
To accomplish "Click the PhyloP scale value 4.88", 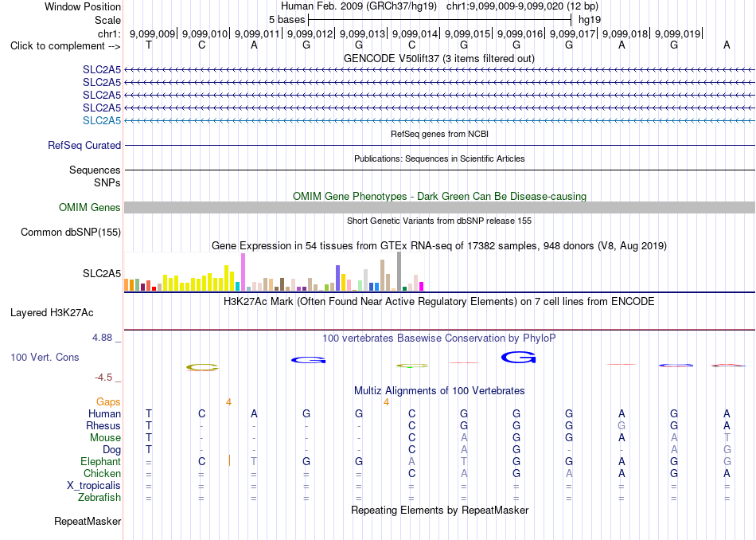I will 102,338.
